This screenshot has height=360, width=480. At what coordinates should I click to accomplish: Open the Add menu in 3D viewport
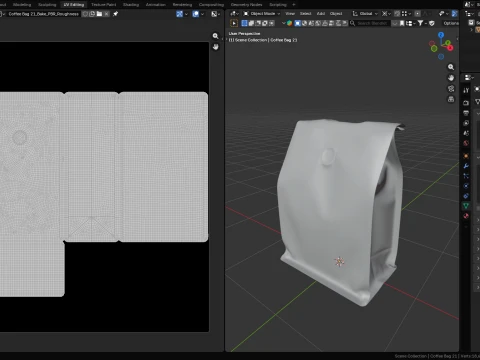(321, 14)
